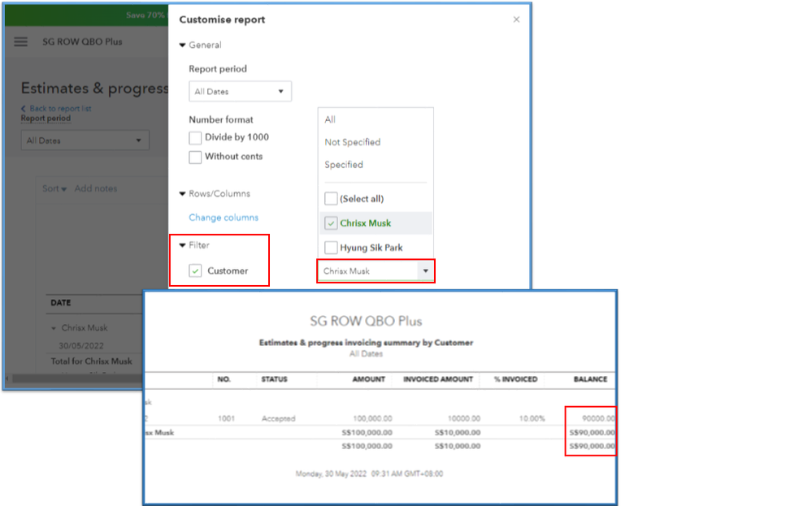
Task: Enable the Without cents option
Action: point(195,157)
